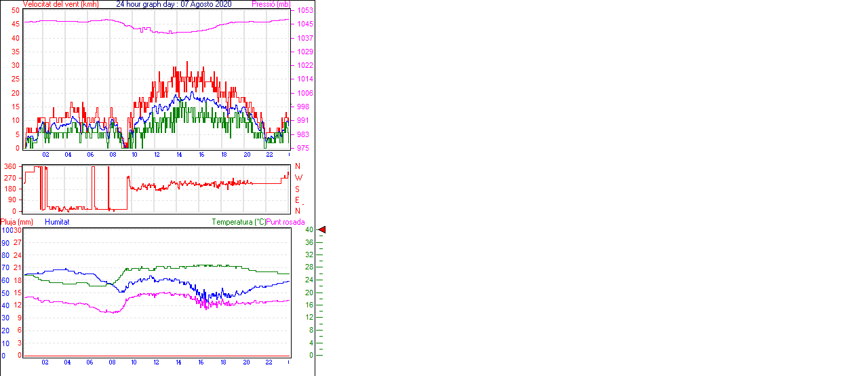Click the red "Pluja (mm)" label

click(x=16, y=222)
